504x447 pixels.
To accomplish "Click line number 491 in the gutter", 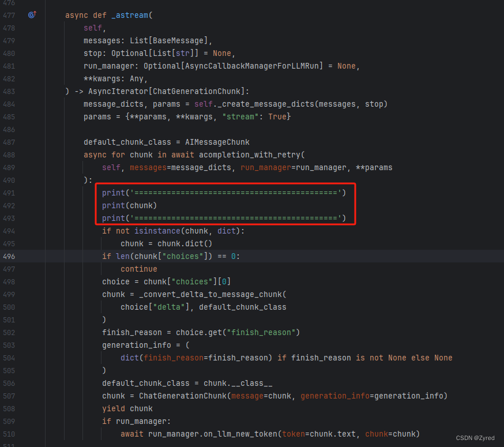I will click(x=9, y=193).
